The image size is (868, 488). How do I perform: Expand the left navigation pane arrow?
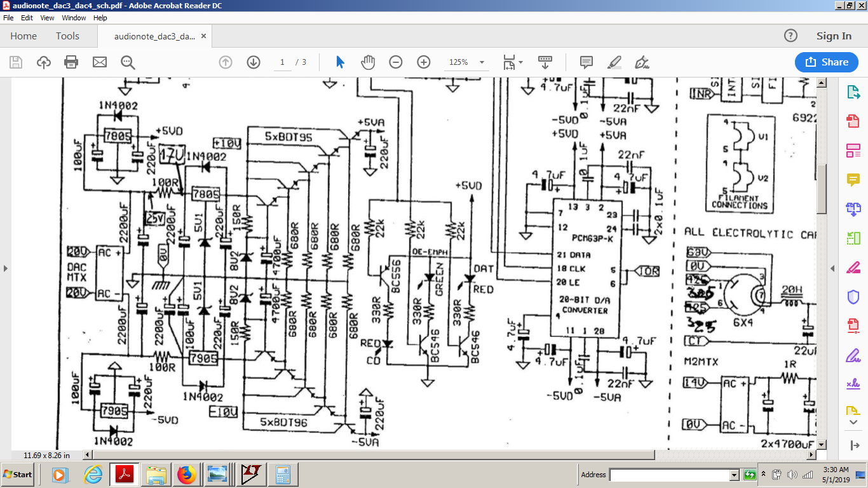tap(6, 268)
